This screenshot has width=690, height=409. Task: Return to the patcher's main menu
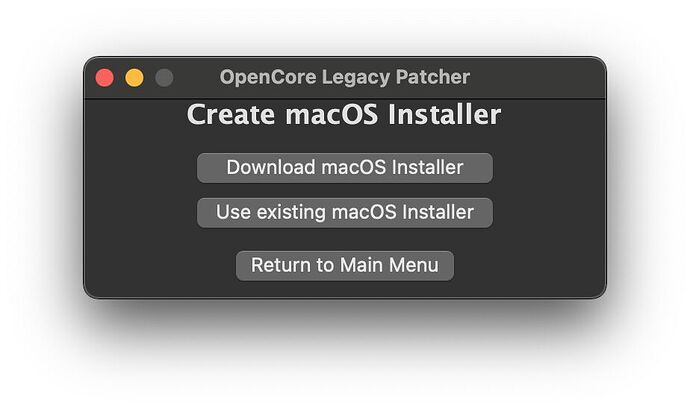pyautogui.click(x=345, y=265)
